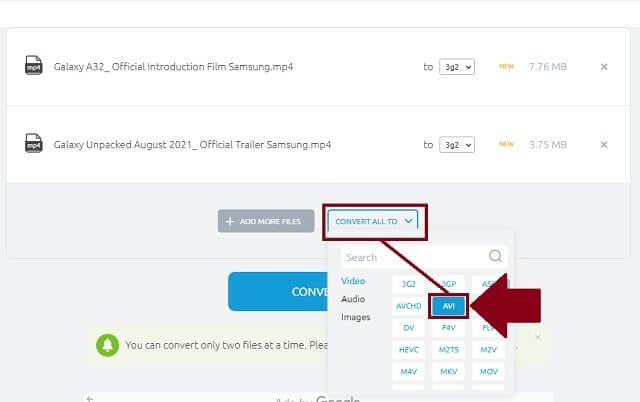Click file name Galaxy A32_ Official Introduction Film Samsung.mp4
This screenshot has height=402, width=640.
coord(173,67)
